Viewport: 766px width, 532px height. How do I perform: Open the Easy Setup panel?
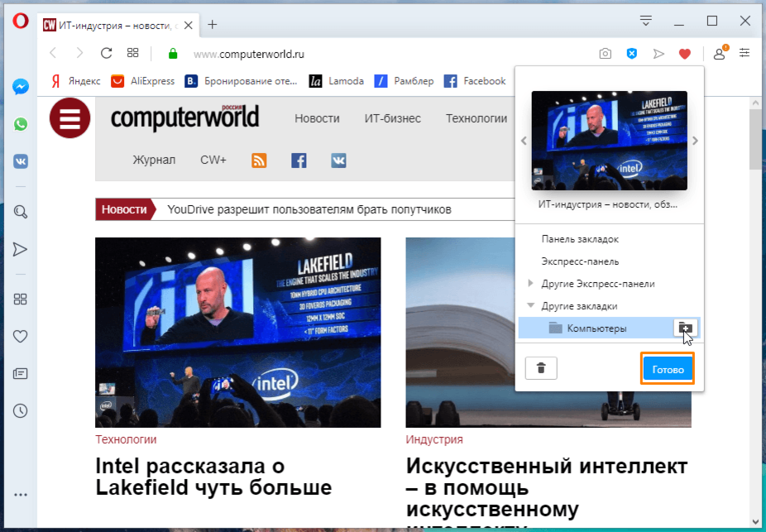tap(744, 53)
